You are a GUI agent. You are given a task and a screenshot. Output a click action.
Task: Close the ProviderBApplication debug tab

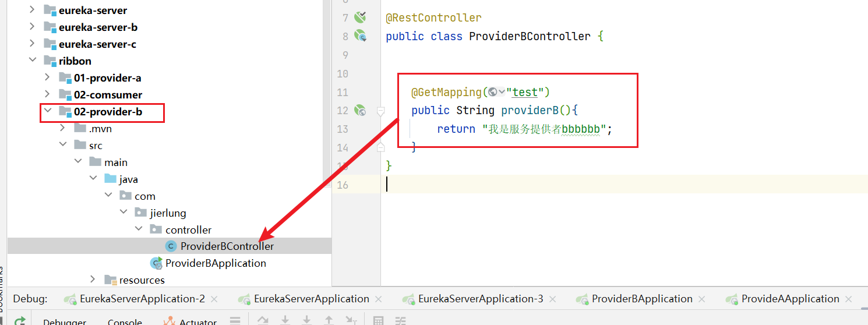pyautogui.click(x=702, y=299)
